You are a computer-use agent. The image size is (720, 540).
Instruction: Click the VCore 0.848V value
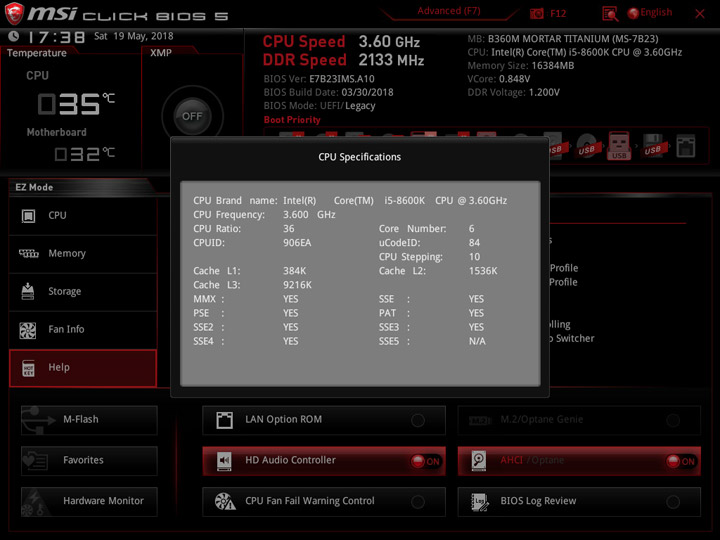click(x=514, y=79)
